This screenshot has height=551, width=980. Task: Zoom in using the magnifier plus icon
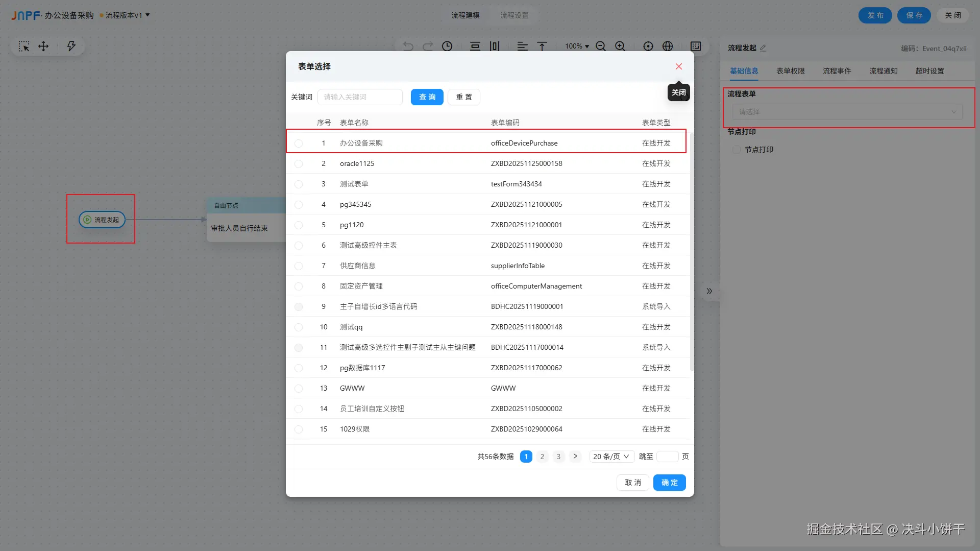click(620, 46)
